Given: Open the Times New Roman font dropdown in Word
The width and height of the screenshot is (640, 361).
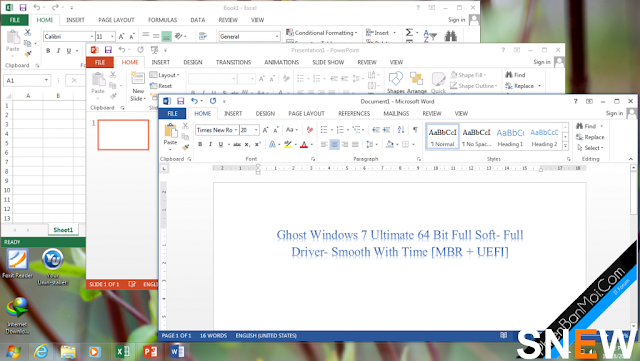Looking at the screenshot, I should [236, 130].
